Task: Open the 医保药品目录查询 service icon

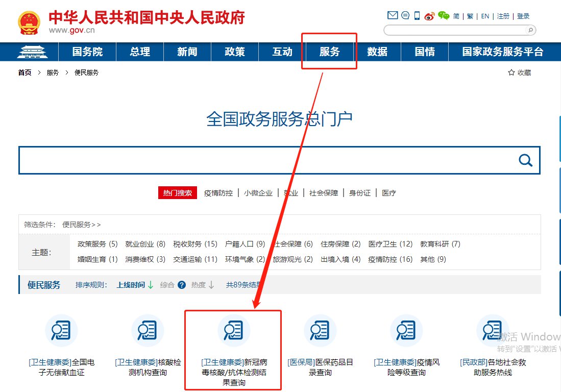Action: click(x=320, y=330)
